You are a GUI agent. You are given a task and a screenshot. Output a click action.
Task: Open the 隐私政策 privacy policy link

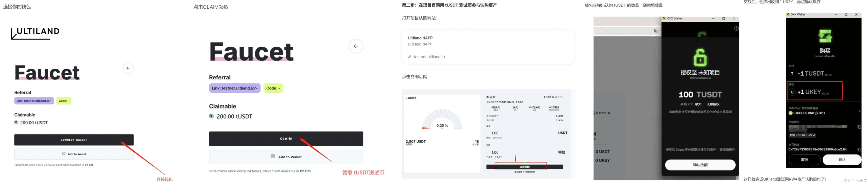coord(519,172)
